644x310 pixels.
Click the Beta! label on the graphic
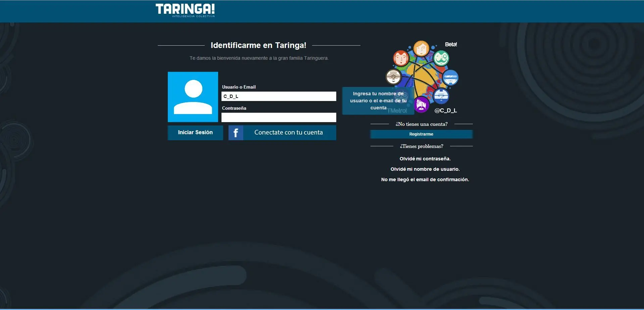(x=451, y=44)
